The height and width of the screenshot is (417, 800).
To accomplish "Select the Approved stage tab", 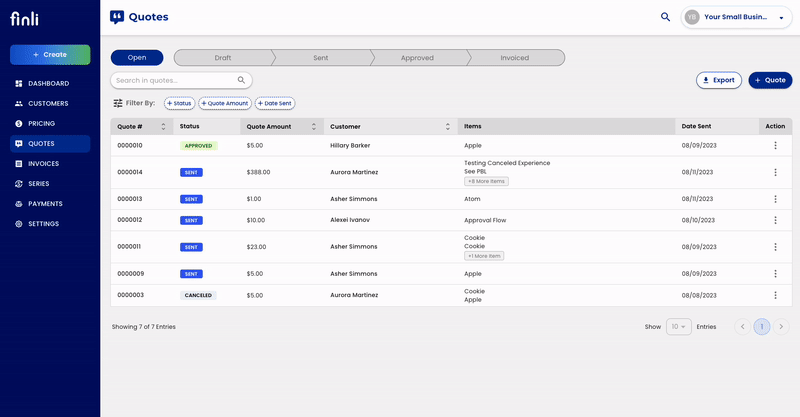I will [417, 58].
